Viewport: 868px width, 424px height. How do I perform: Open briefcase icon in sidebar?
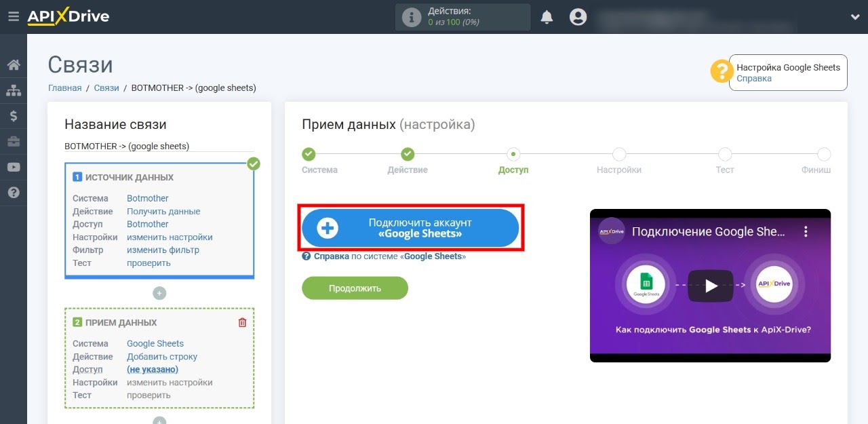click(14, 142)
